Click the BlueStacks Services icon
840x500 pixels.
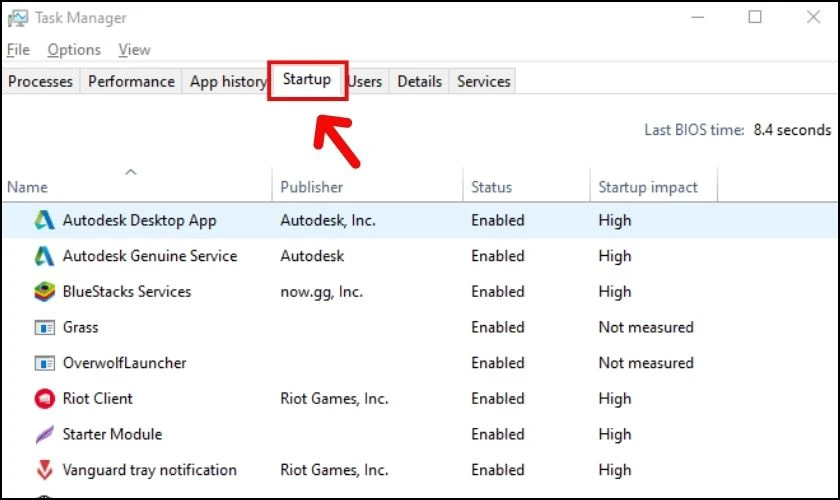point(44,292)
